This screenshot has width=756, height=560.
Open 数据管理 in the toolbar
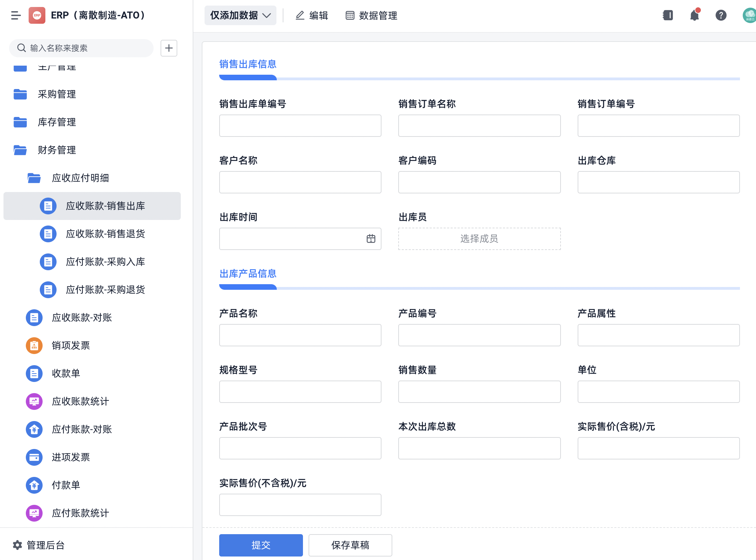[x=371, y=15]
